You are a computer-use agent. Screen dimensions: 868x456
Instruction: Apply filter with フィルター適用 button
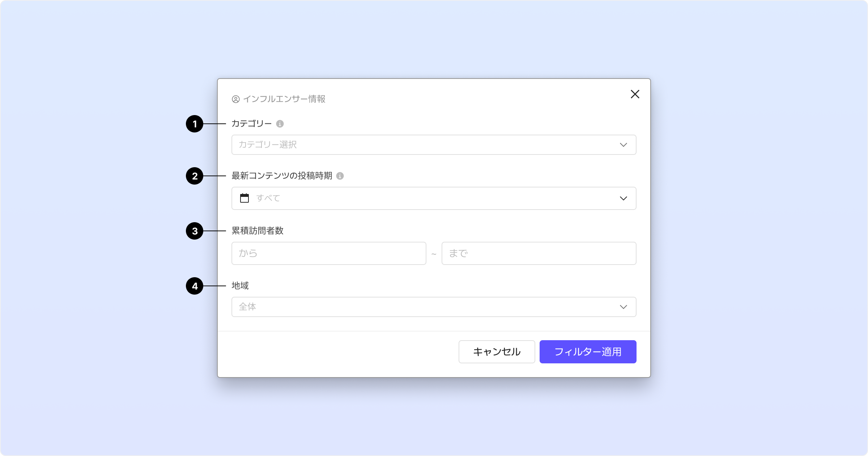[588, 352]
